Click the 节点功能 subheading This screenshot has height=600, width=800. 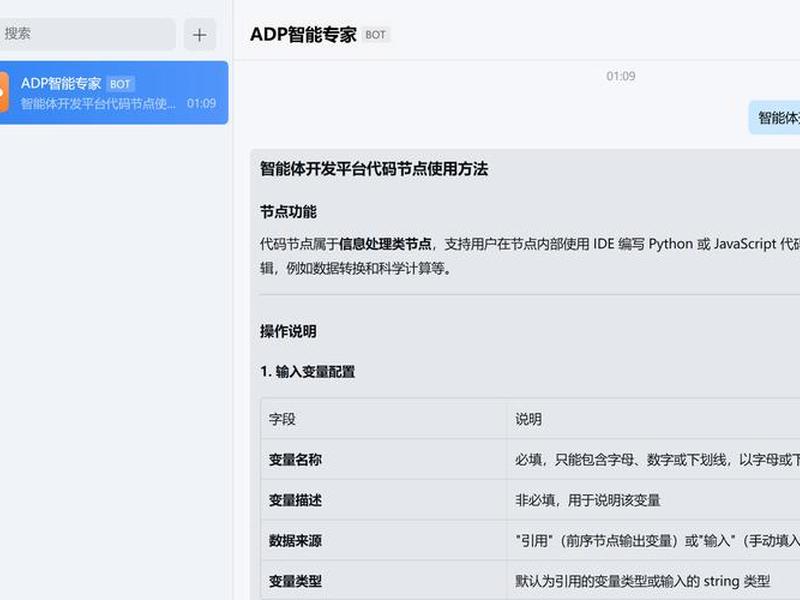tap(288, 212)
